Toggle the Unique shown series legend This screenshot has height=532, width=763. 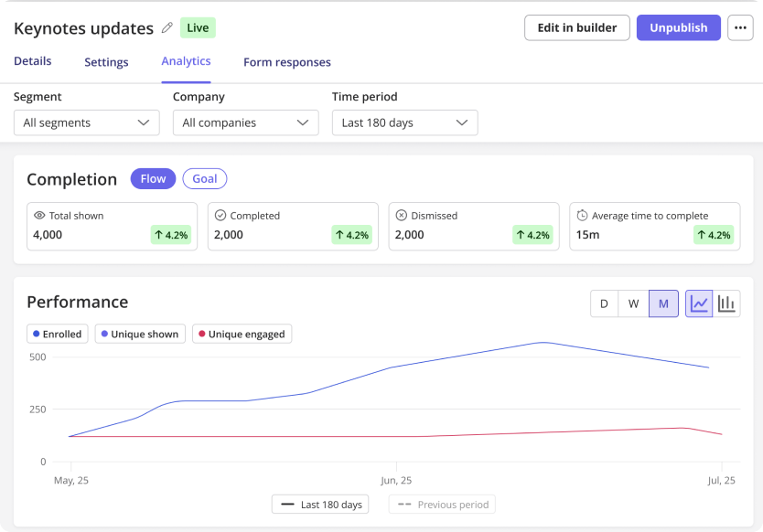click(x=140, y=334)
